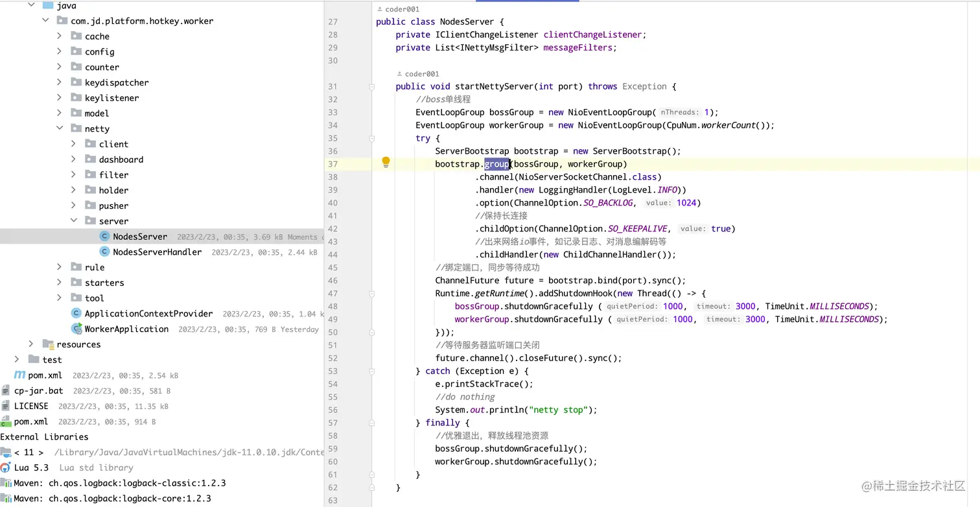Click the fold marker on line 35 gutter
Screen dimensions: 980x507
click(371, 138)
